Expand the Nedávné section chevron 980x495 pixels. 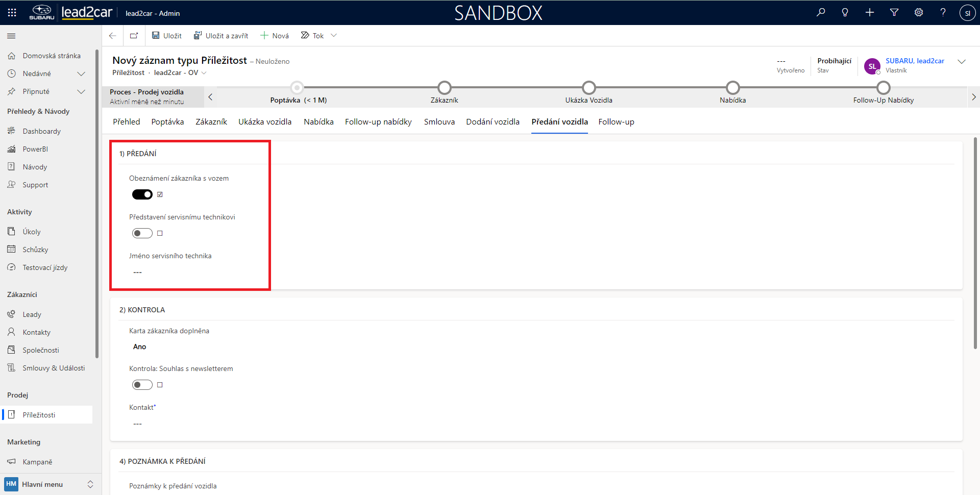pyautogui.click(x=81, y=74)
